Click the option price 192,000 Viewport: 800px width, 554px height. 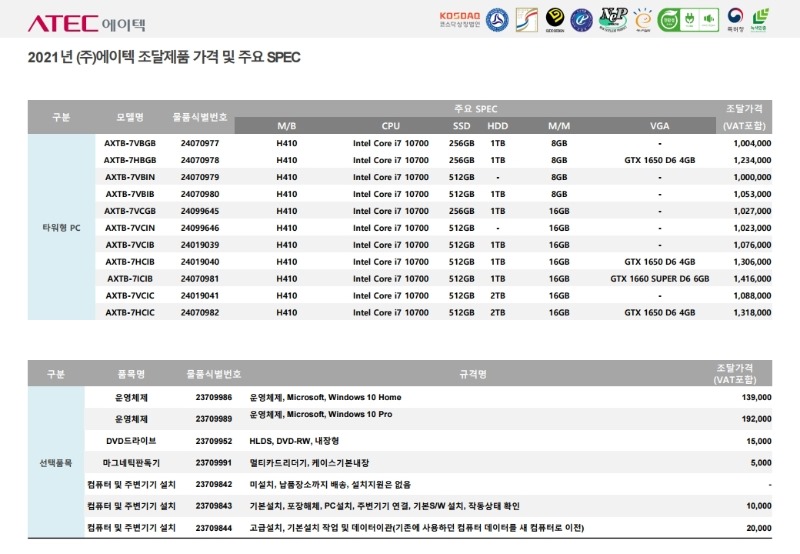pos(757,419)
